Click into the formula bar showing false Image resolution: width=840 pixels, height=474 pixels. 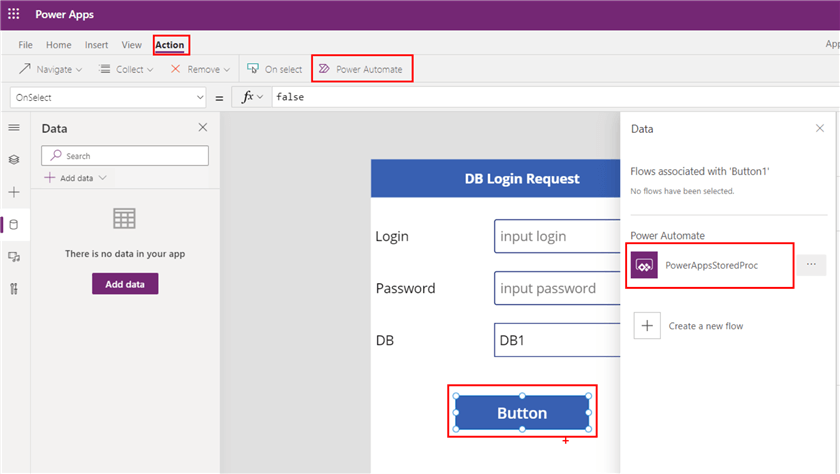pyautogui.click(x=554, y=97)
